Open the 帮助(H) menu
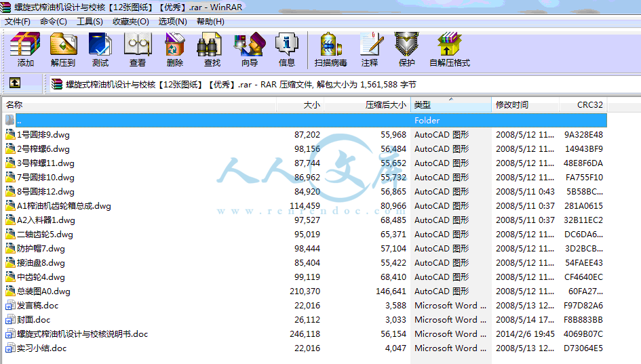The image size is (641, 364). 210,22
